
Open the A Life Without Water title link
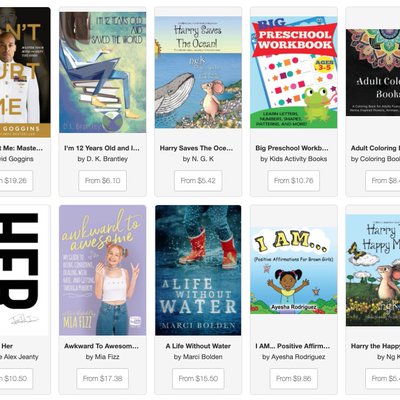(198, 346)
